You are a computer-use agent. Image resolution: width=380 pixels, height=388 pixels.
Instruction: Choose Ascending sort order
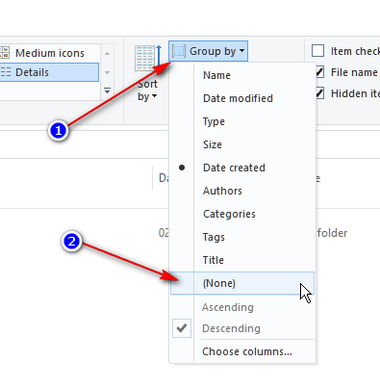pos(228,307)
